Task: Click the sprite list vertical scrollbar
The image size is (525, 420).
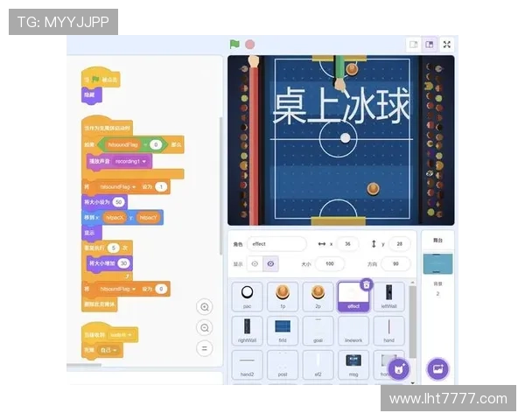Action: 412,321
